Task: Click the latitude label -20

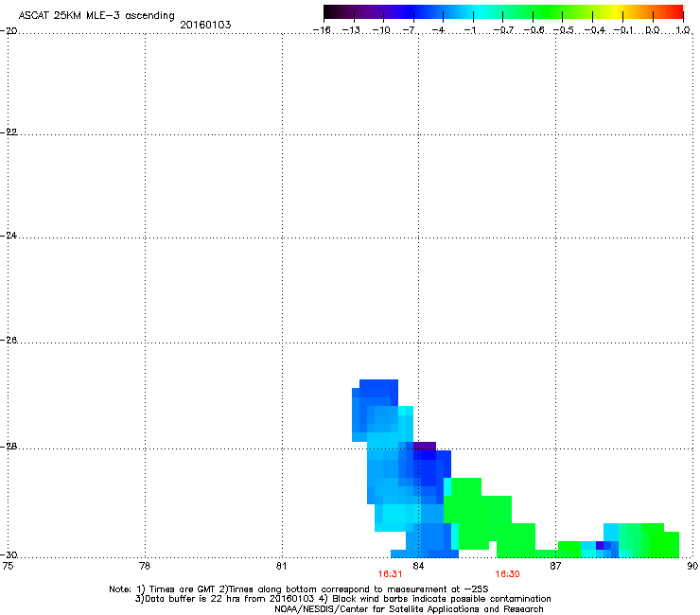Action: click(x=9, y=30)
